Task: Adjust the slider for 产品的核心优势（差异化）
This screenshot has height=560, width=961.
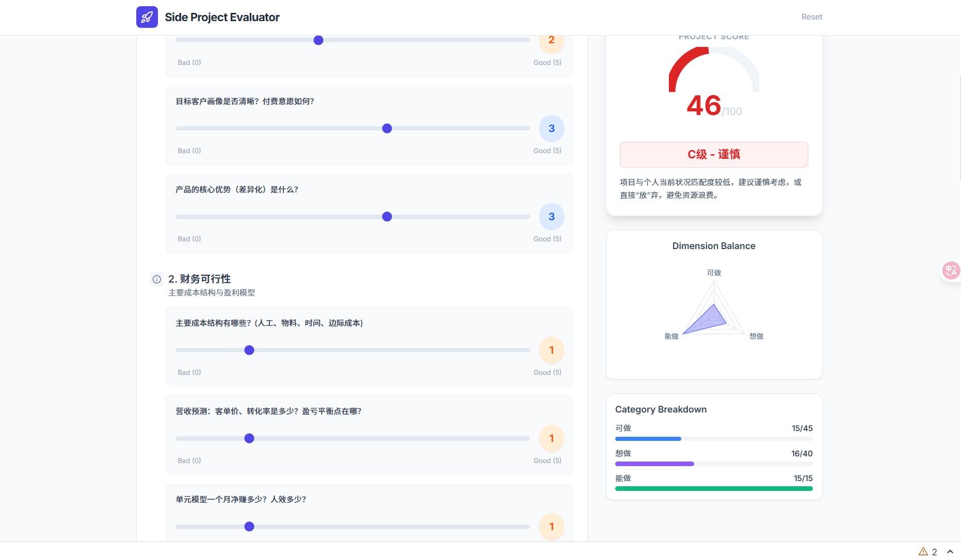Action: coord(353,217)
